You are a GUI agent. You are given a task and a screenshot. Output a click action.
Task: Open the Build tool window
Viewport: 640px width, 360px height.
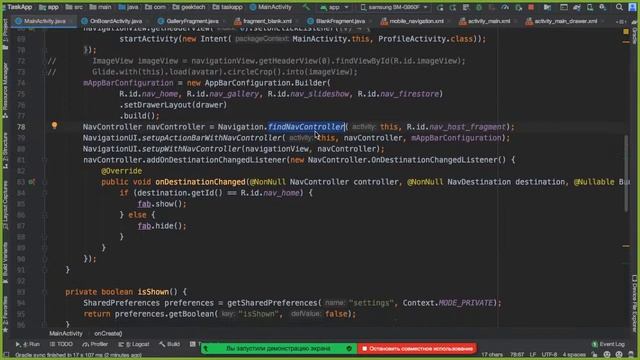point(170,344)
